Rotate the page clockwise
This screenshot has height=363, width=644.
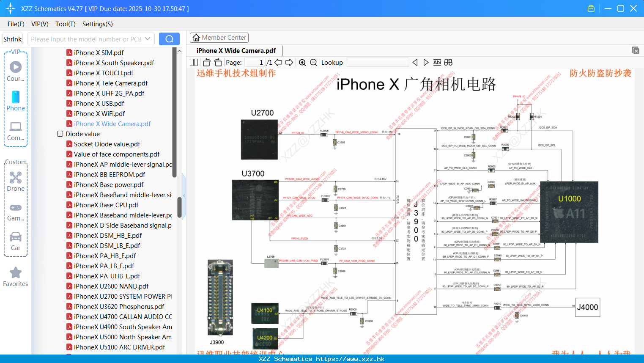pyautogui.click(x=218, y=62)
